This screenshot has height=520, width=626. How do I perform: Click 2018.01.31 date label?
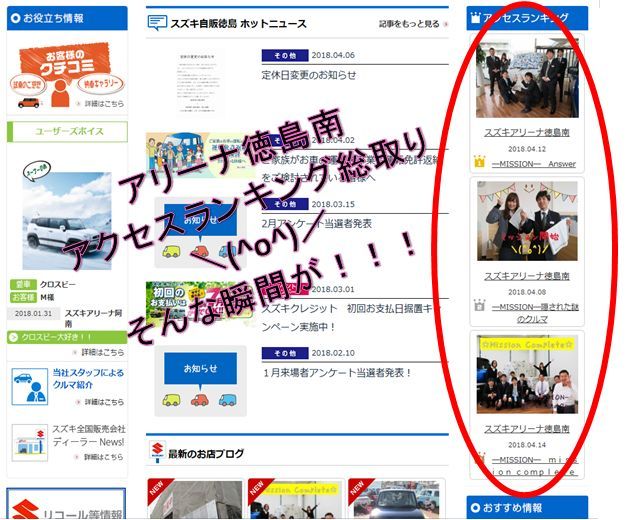[34, 314]
